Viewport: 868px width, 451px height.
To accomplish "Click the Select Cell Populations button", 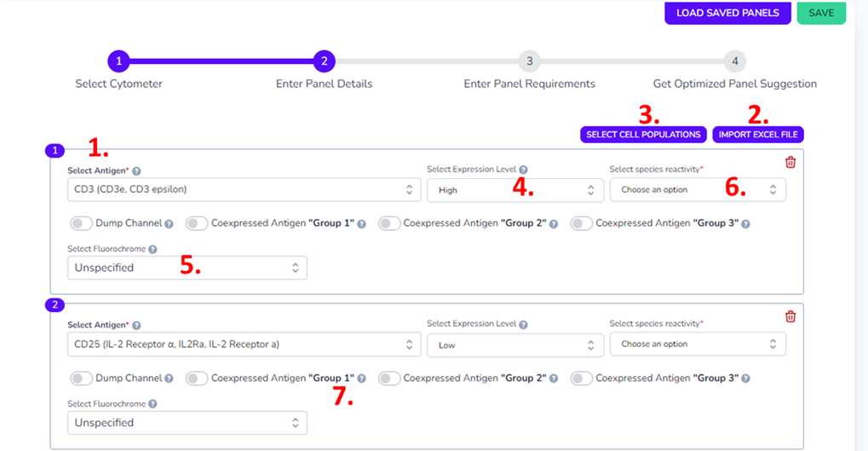I will 643,135.
